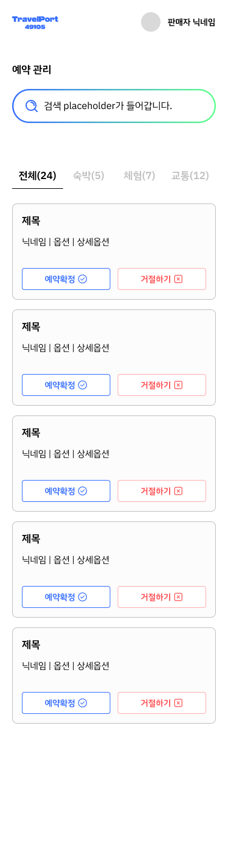The height and width of the screenshot is (868, 228).
Task: Confirm reservation in the fourth card
Action: pos(66,597)
